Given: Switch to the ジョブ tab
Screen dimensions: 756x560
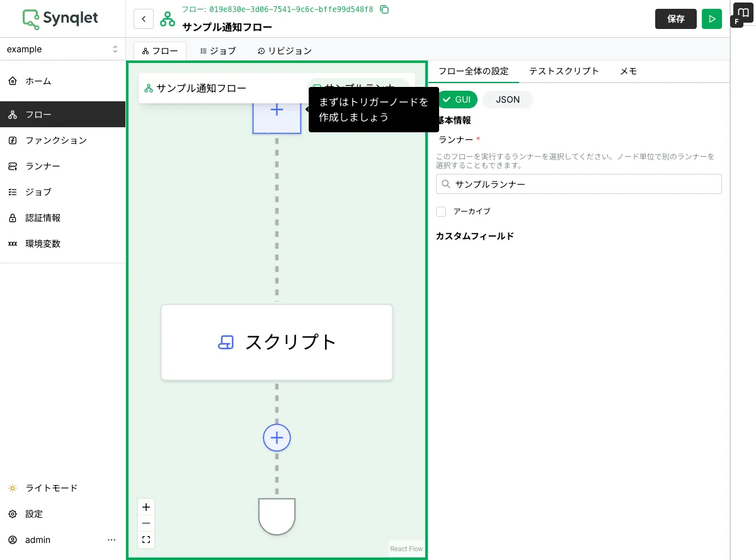Looking at the screenshot, I should coord(218,51).
